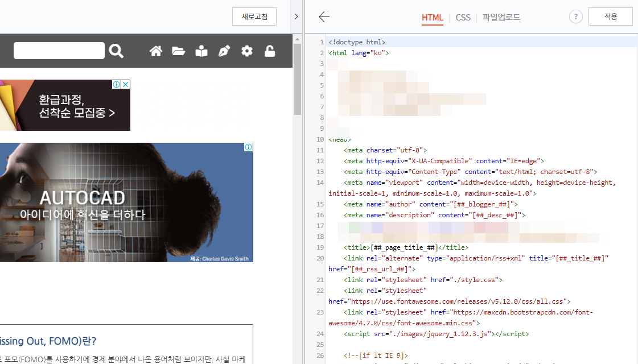Image resolution: width=638 pixels, height=364 pixels.
Task: Open the question mark help icon
Action: tap(576, 16)
